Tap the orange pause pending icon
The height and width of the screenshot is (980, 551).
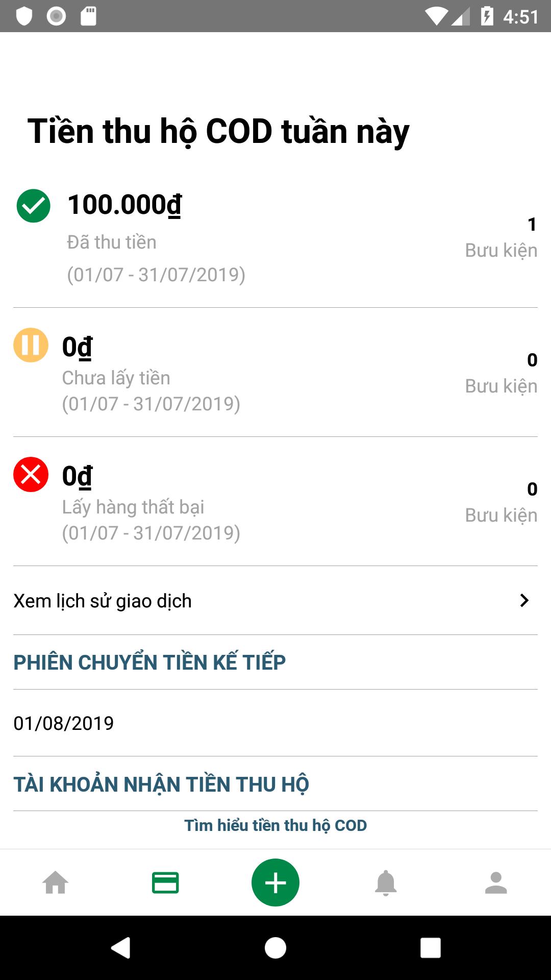coord(31,345)
